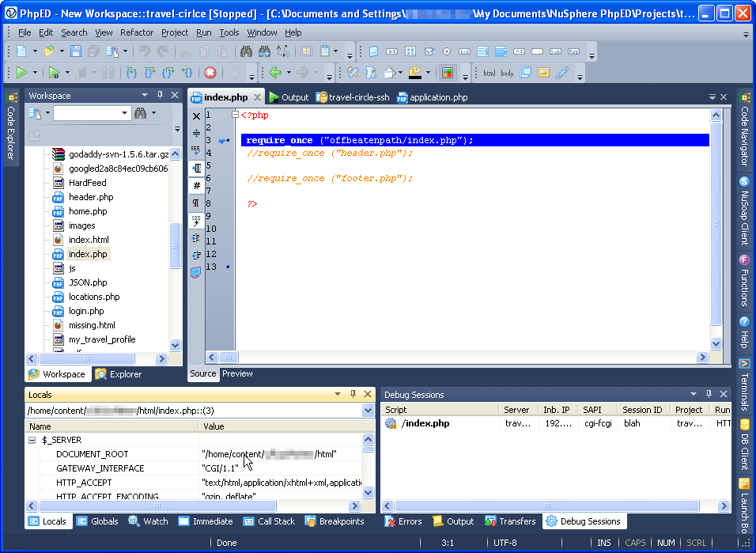Insert html tag from toolbar
756x553 pixels.
489,73
